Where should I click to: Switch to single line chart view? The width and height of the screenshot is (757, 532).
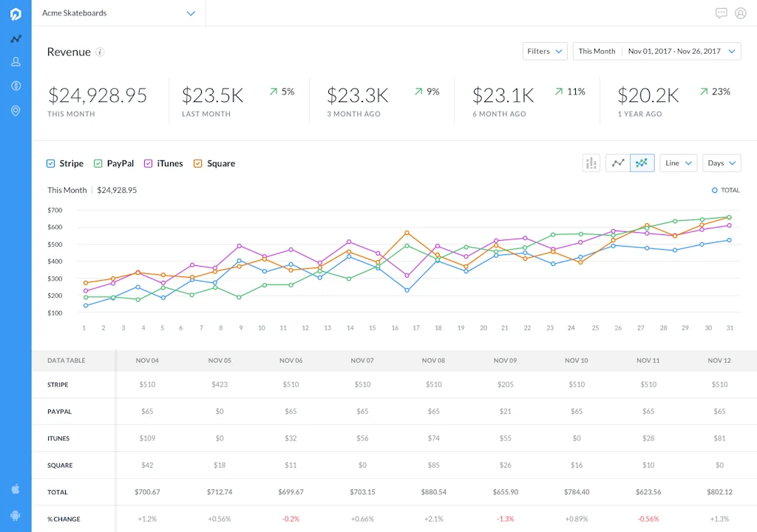pyautogui.click(x=618, y=163)
